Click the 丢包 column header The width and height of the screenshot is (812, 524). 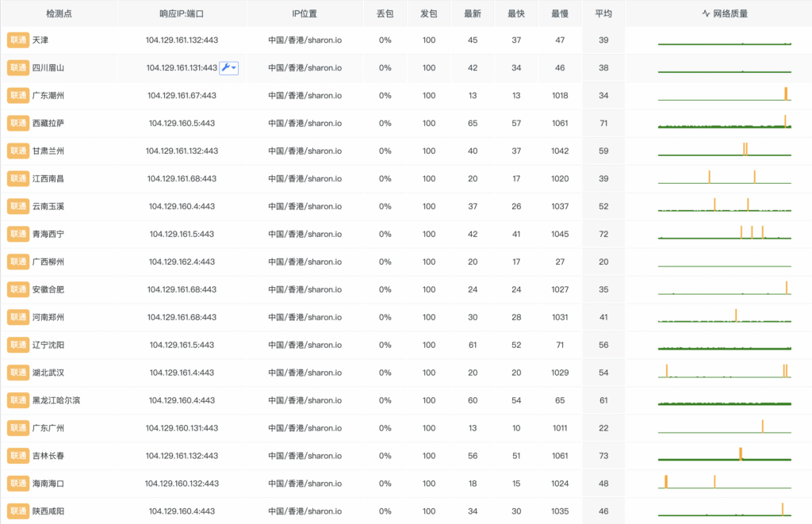(385, 13)
